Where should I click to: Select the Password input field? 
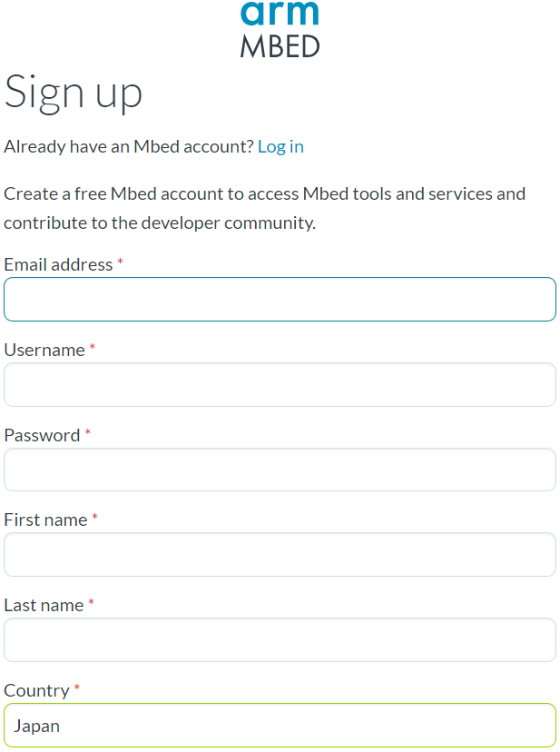coord(280,470)
